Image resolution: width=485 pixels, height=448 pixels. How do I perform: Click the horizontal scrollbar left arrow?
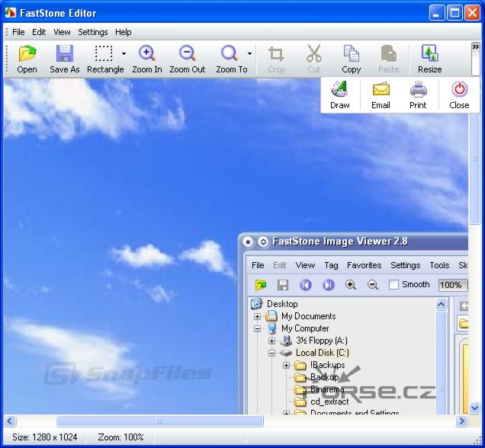click(9, 421)
